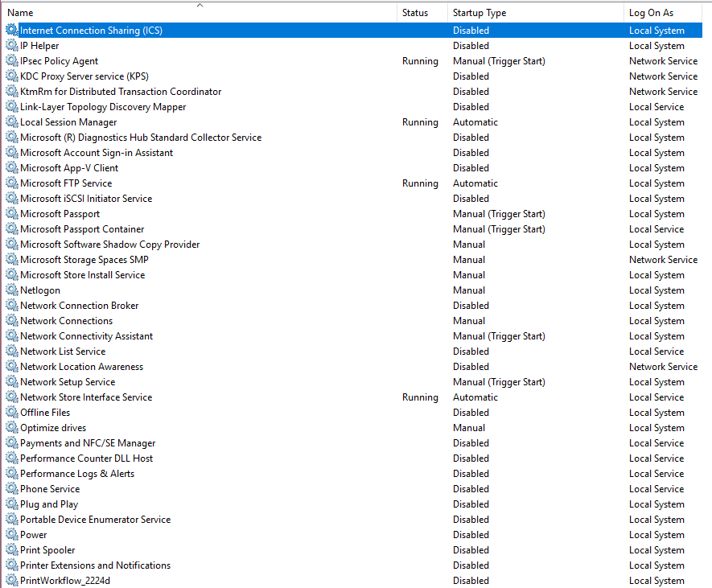The image size is (712, 588).
Task: Click Local Service logon for Phone Service
Action: pos(656,489)
